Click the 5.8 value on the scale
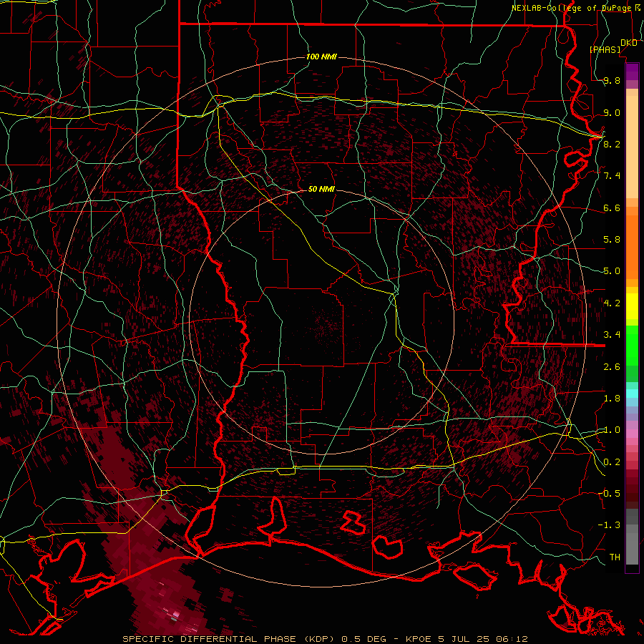The height and width of the screenshot is (644, 644). (x=612, y=240)
